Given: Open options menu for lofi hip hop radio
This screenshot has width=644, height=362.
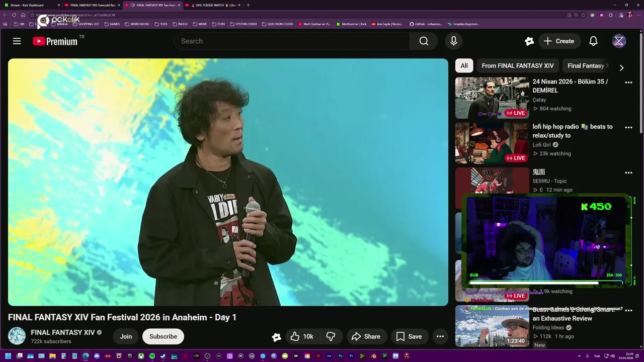Looking at the screenshot, I should (628, 127).
